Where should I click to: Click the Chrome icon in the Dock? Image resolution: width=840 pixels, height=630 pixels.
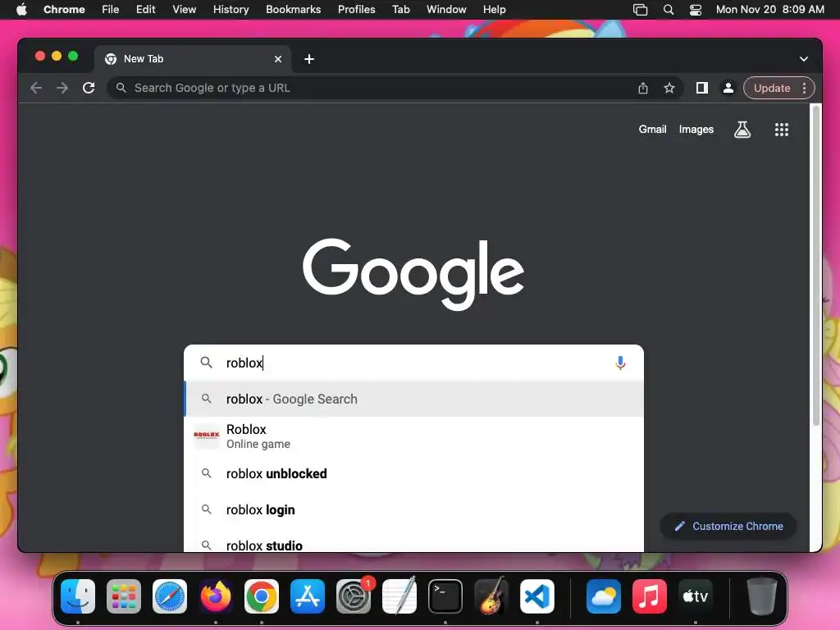coord(262,596)
